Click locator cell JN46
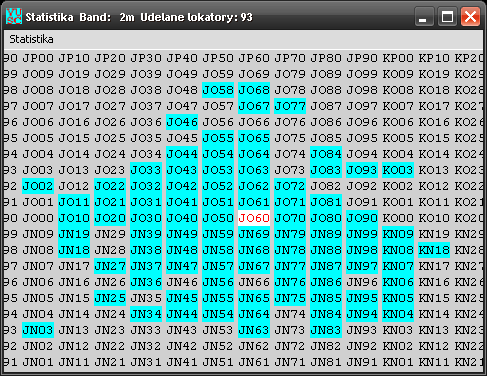 (182, 282)
